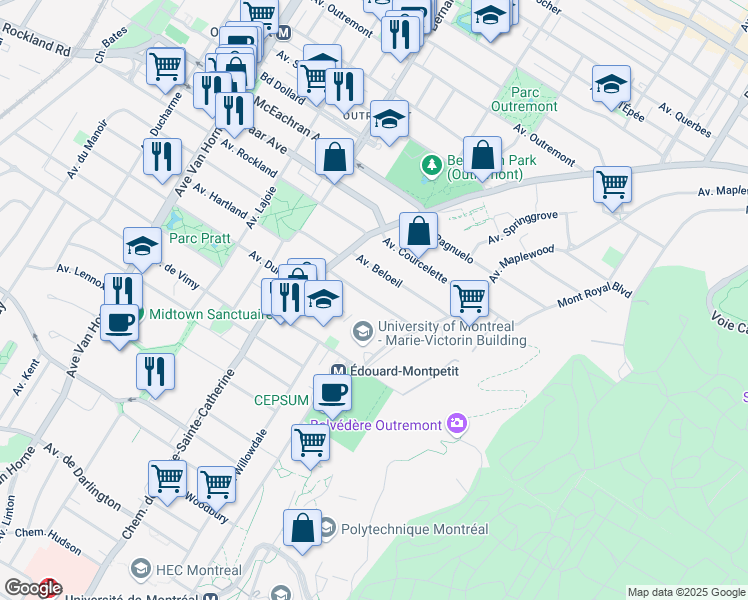The width and height of the screenshot is (748, 600).
Task: Open the restaurant marker south of Midtown Sanctuaire
Action: tap(156, 372)
